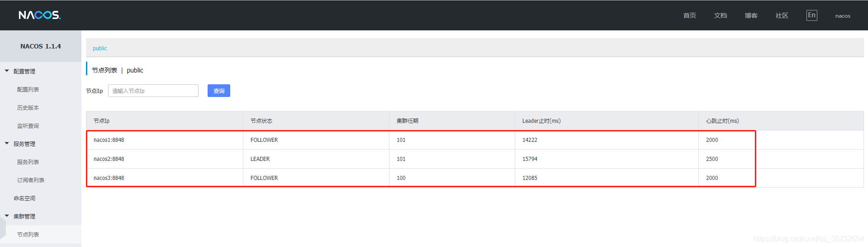Collapse the 服务管理 menu arrow

point(7,143)
